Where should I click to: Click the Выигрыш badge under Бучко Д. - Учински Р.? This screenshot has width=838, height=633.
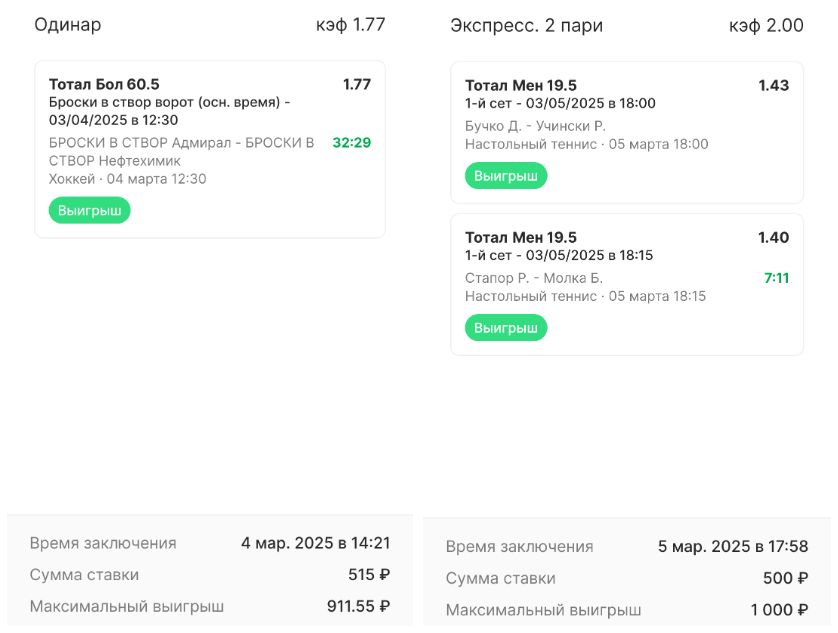click(x=505, y=176)
